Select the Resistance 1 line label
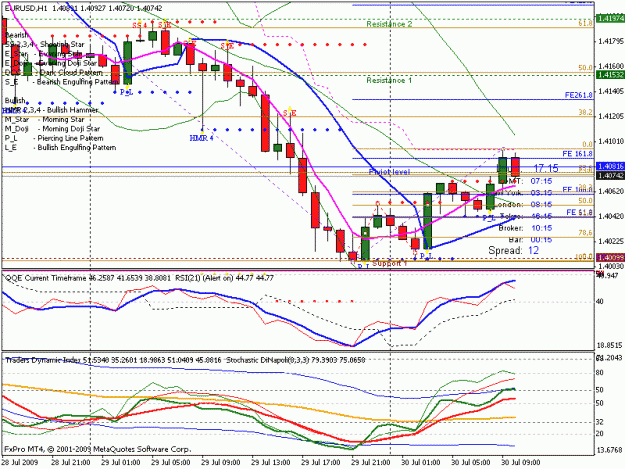The height and width of the screenshot is (469, 625). click(389, 80)
